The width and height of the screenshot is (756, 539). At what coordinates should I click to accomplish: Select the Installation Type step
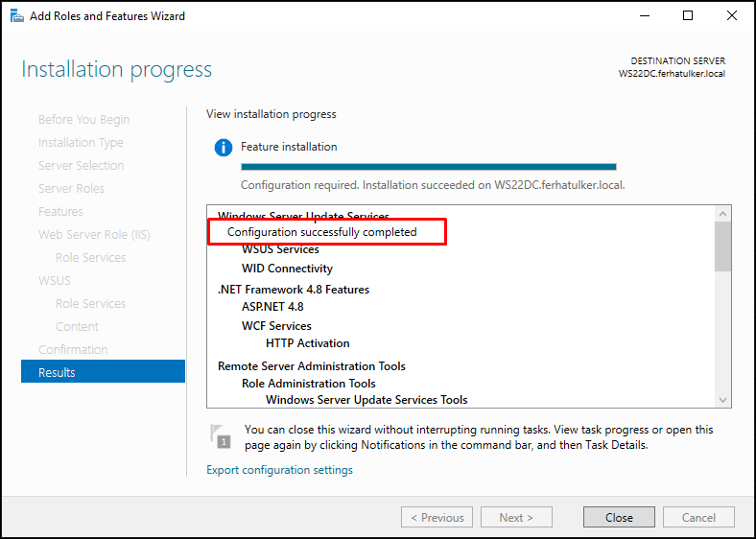click(x=81, y=143)
